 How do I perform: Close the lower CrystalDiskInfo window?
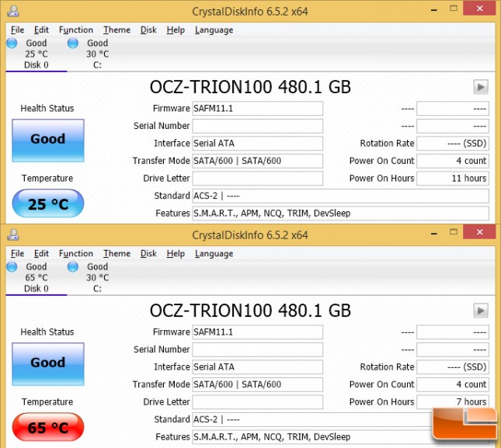pyautogui.click(x=479, y=232)
